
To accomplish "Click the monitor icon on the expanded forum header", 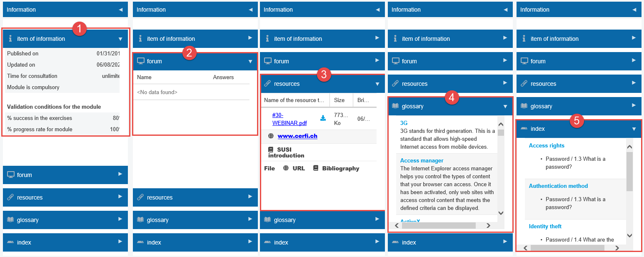I will [x=141, y=61].
